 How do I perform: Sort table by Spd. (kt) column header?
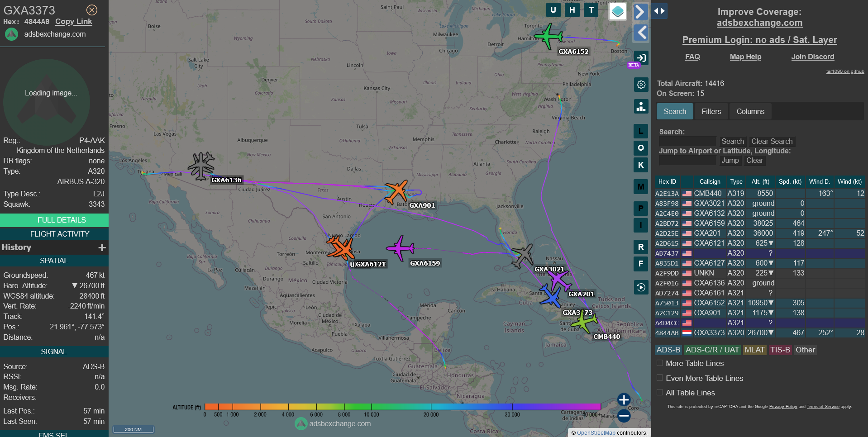pos(790,181)
